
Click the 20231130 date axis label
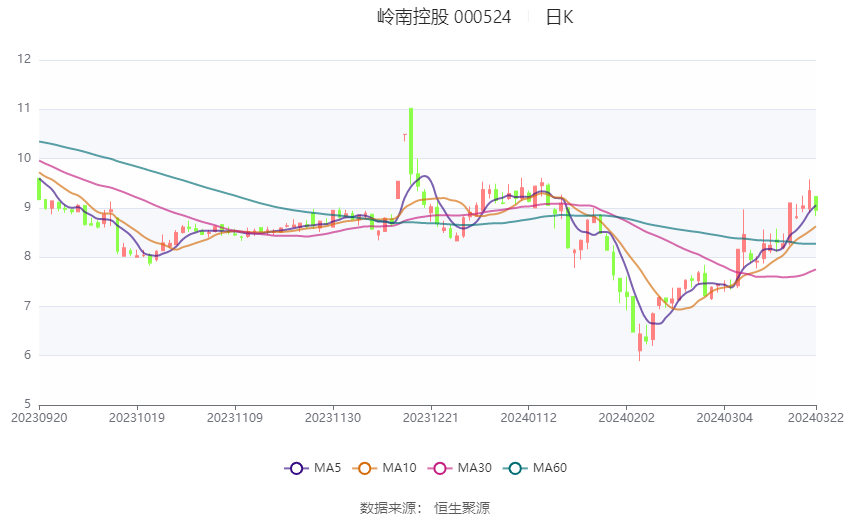[x=333, y=418]
